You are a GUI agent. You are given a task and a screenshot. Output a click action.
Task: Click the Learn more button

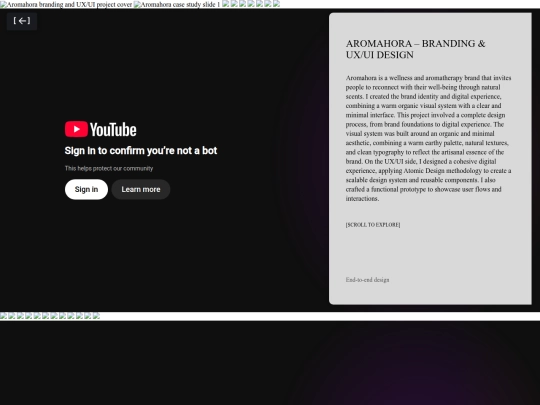click(x=141, y=189)
